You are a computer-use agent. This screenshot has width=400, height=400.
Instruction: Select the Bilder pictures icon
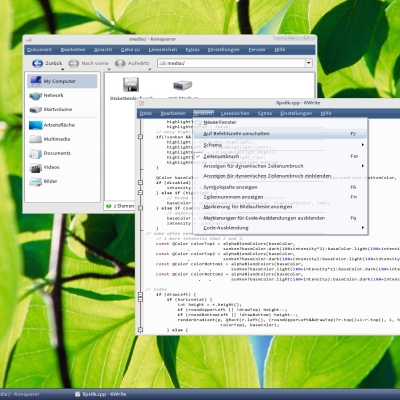[35, 182]
